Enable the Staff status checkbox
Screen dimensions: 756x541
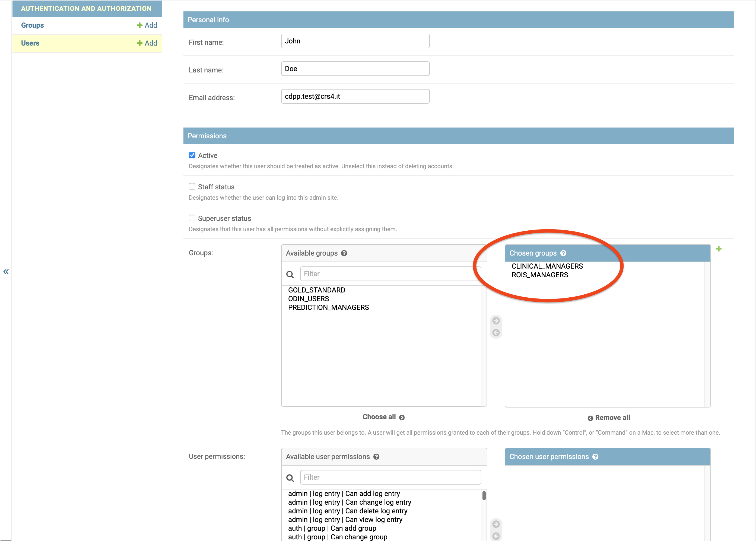(x=192, y=187)
